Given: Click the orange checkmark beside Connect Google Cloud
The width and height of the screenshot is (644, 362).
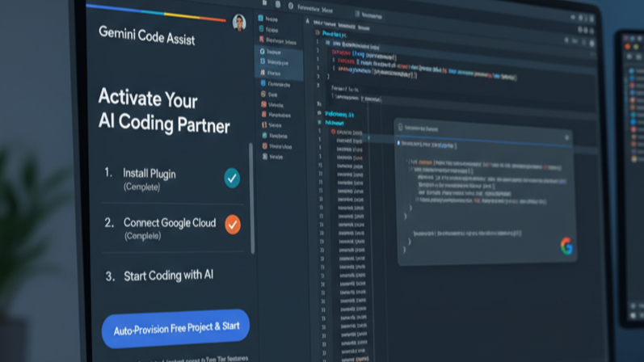Looking at the screenshot, I should 233,225.
